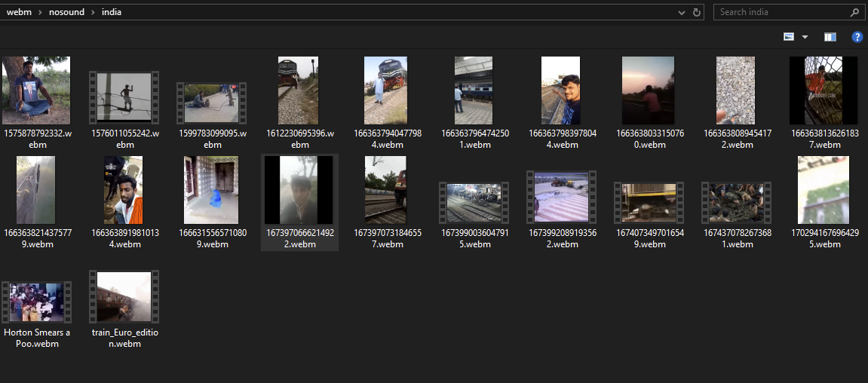Click file name 1702941676964295.webm

[x=824, y=239]
